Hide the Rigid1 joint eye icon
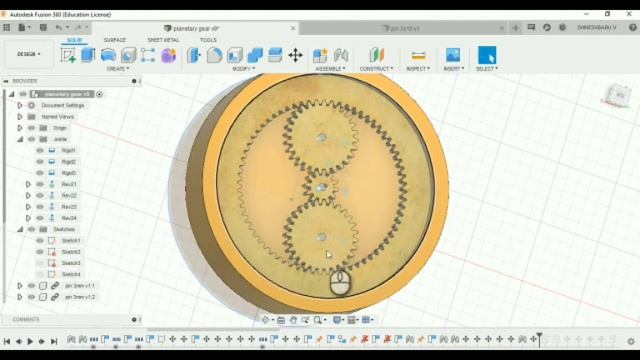Image resolution: width=640 pixels, height=360 pixels. click(x=40, y=150)
